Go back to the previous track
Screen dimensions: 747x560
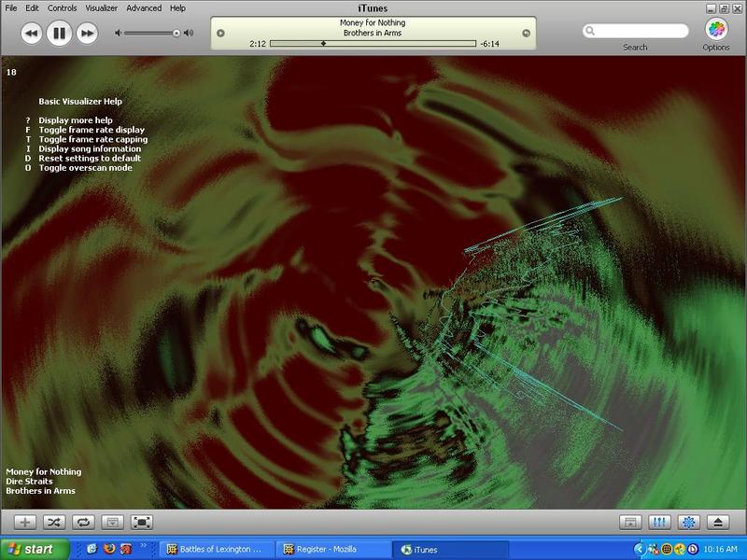(31, 34)
